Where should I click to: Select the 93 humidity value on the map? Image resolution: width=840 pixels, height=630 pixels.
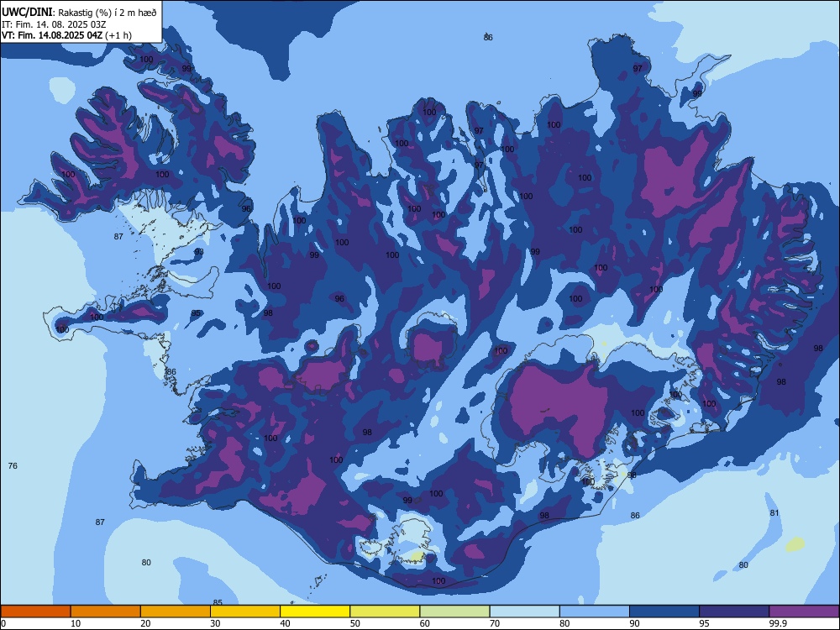pyautogui.click(x=199, y=251)
